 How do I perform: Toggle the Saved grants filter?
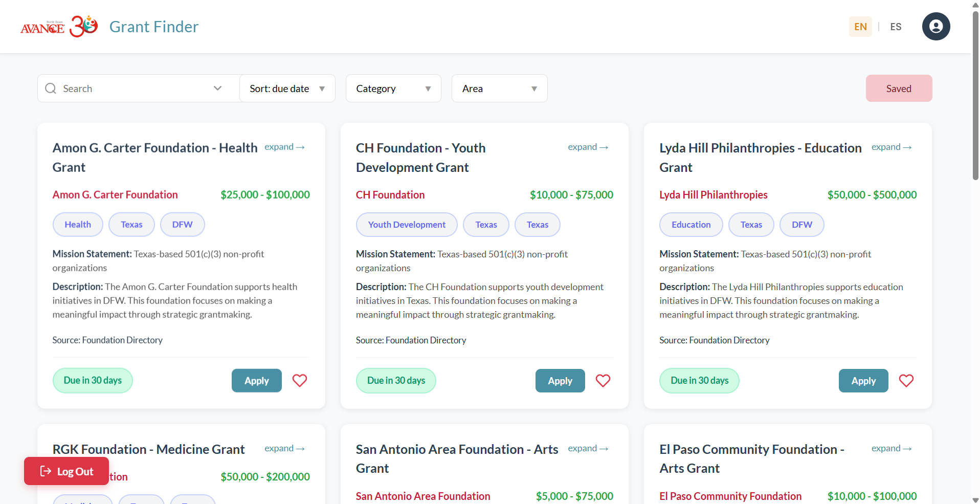coord(899,88)
